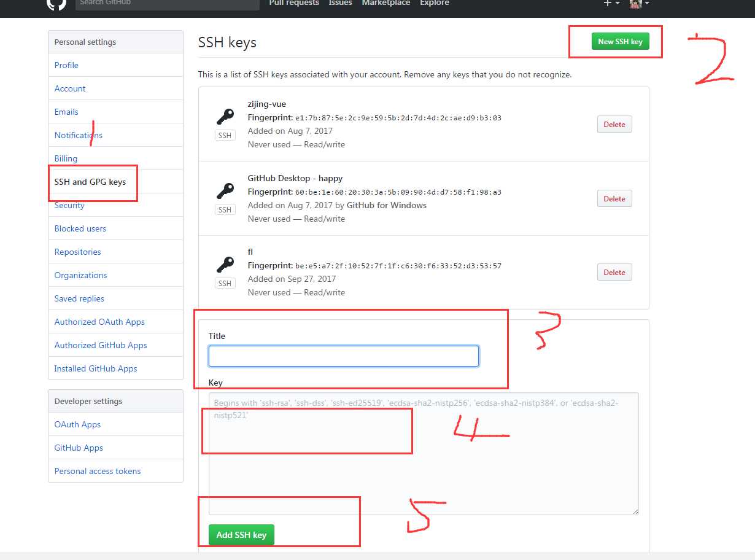
Task: Click the fingerprint starting 60:be:1e
Action: pyautogui.click(x=398, y=192)
